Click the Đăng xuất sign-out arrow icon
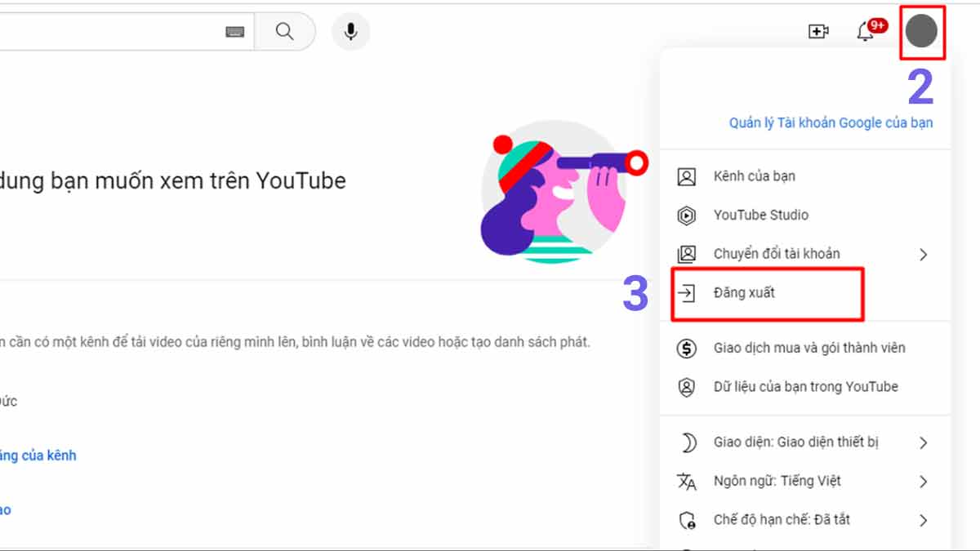 point(687,293)
